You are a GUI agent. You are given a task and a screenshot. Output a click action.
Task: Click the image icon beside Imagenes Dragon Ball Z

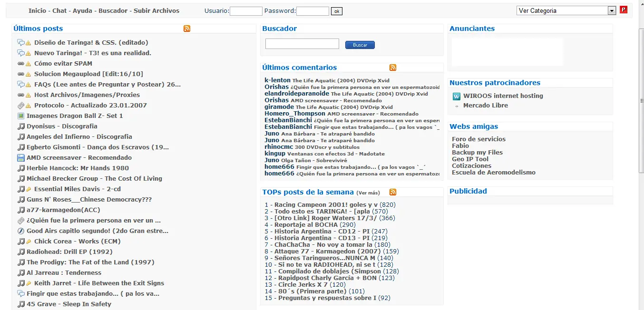click(21, 116)
